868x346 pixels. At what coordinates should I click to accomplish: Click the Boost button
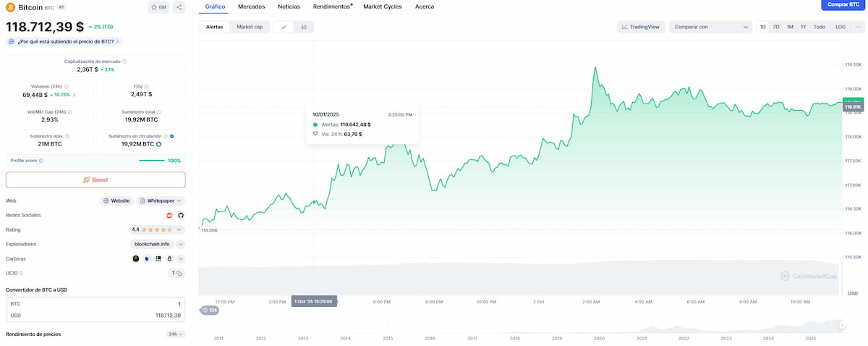[95, 180]
